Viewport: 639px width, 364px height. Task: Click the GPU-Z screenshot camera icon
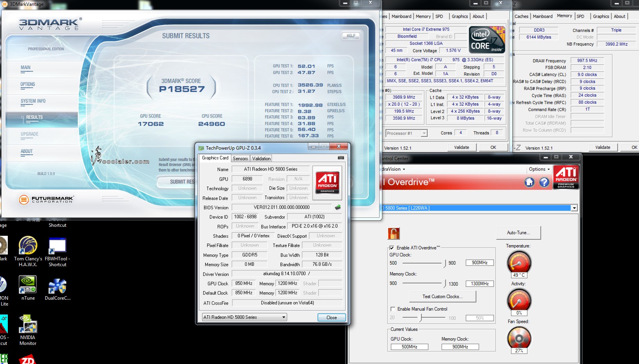point(341,158)
